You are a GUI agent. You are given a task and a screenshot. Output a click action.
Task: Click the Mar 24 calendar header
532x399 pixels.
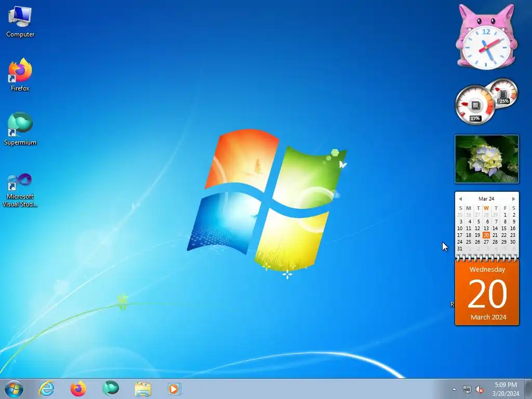(x=486, y=198)
